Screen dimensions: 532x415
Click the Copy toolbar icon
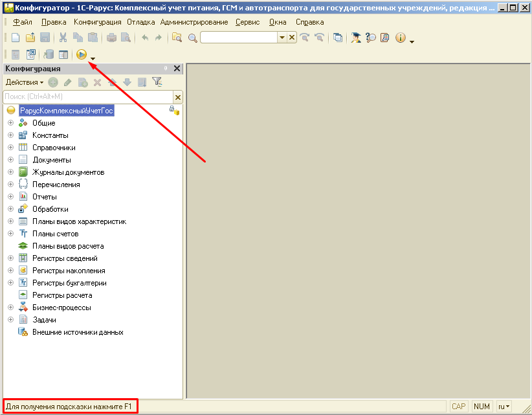click(x=78, y=38)
